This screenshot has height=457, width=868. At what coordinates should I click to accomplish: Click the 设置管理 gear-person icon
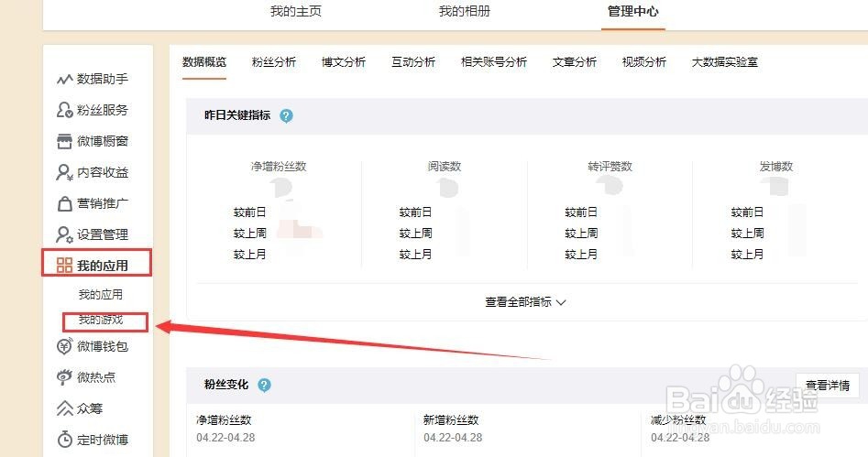coord(64,234)
